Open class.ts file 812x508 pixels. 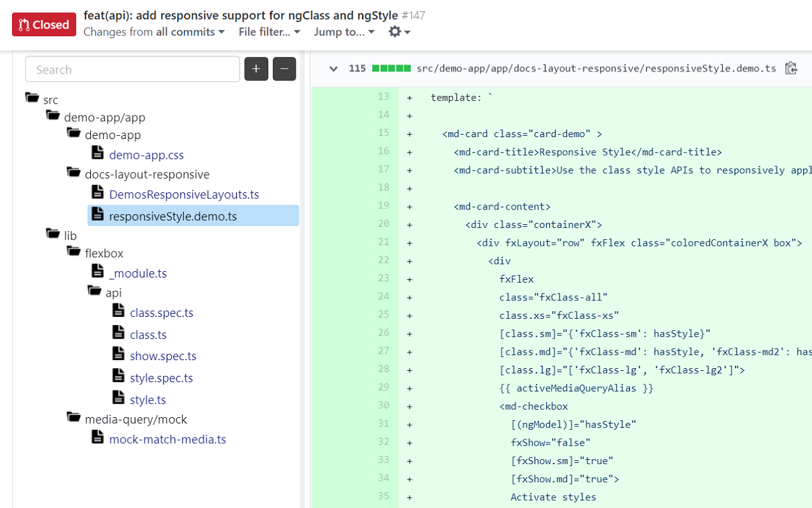(148, 335)
